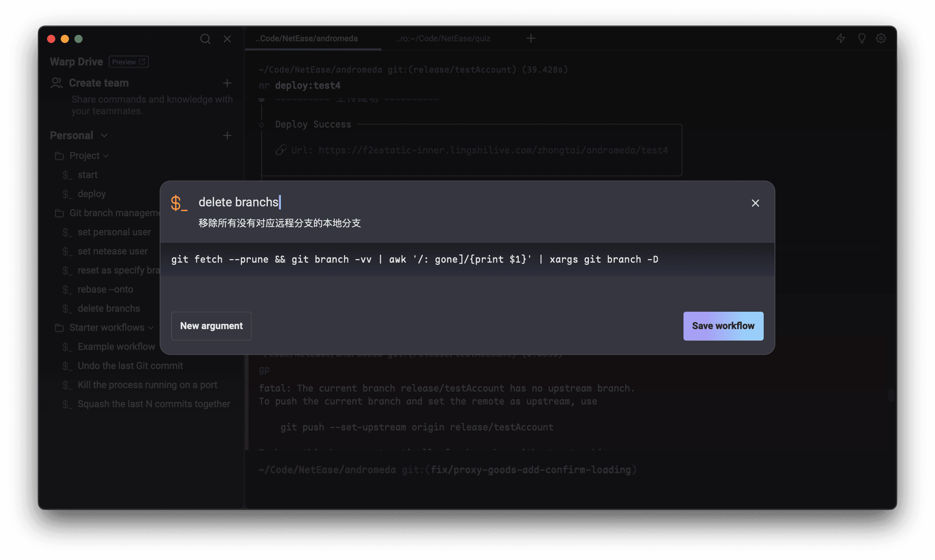Click the lightning bolt icon in the top bar

click(x=840, y=39)
